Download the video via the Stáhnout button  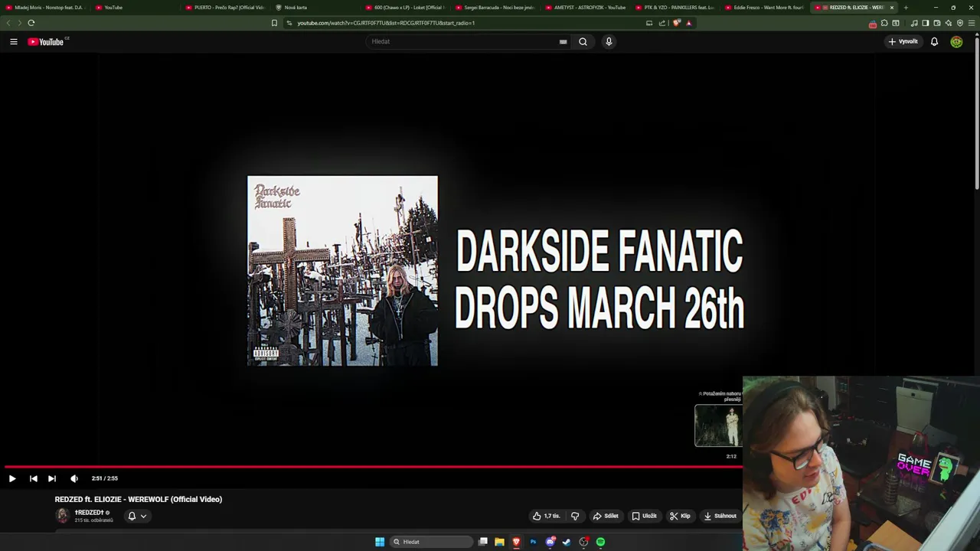tap(720, 516)
